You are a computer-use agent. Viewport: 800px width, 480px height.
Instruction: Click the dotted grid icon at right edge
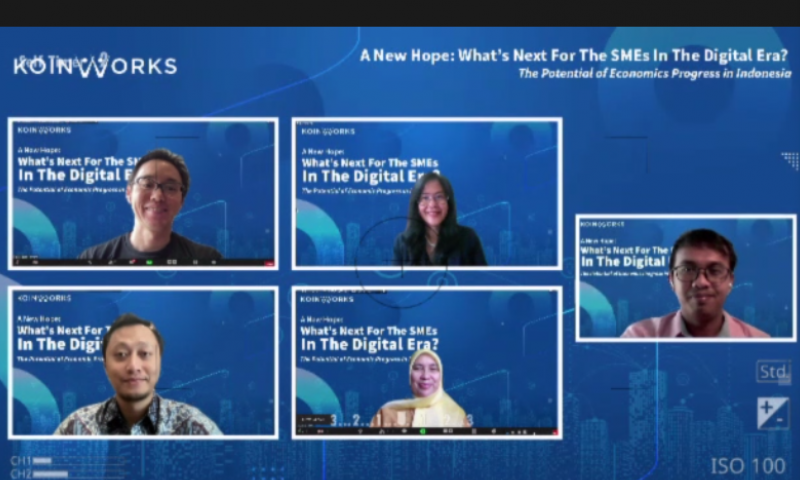(790, 161)
